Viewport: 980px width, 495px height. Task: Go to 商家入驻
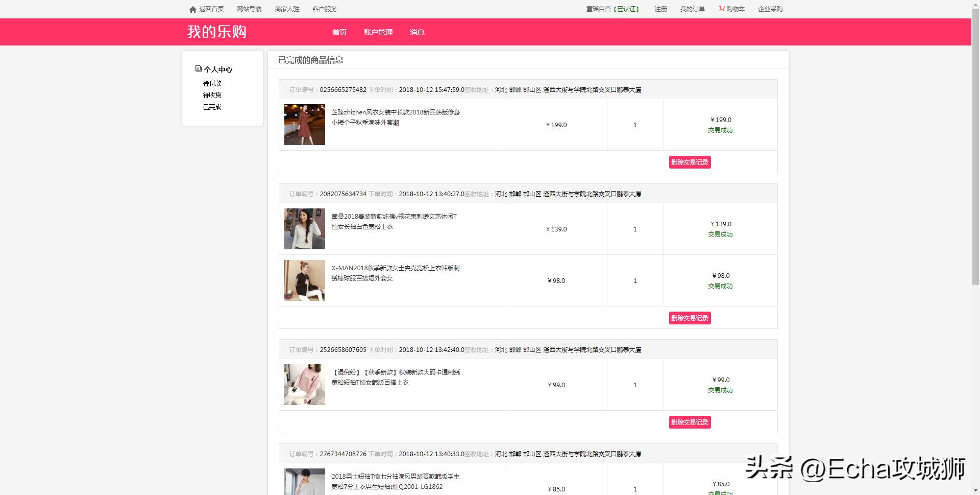287,9
